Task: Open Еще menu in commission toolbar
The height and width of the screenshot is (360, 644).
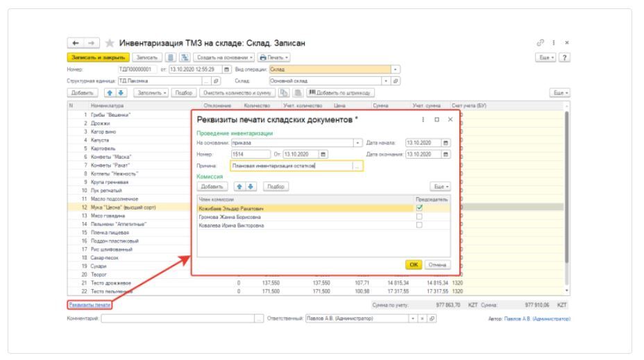Action: 440,187
